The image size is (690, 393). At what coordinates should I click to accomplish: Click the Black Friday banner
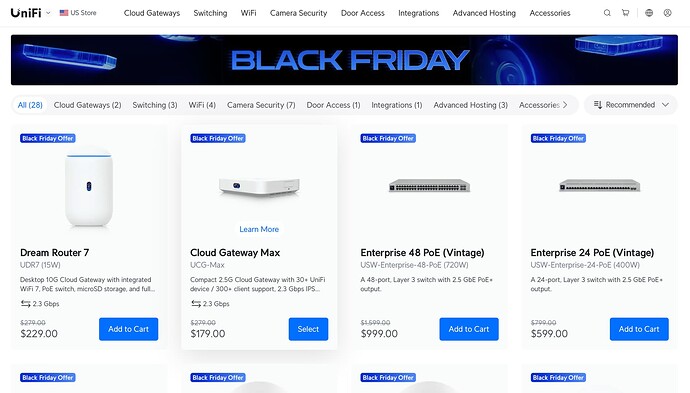[x=344, y=60]
